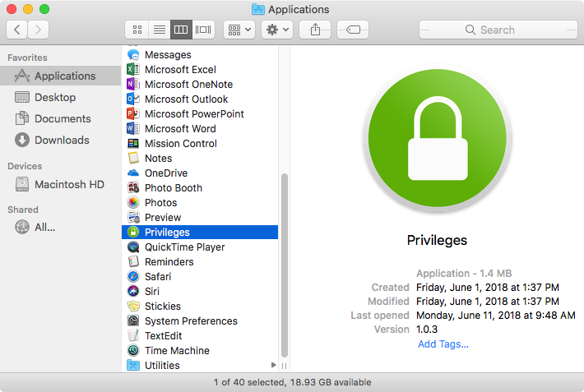The height and width of the screenshot is (392, 584).
Task: Click the Preview app icon
Action: point(133,218)
